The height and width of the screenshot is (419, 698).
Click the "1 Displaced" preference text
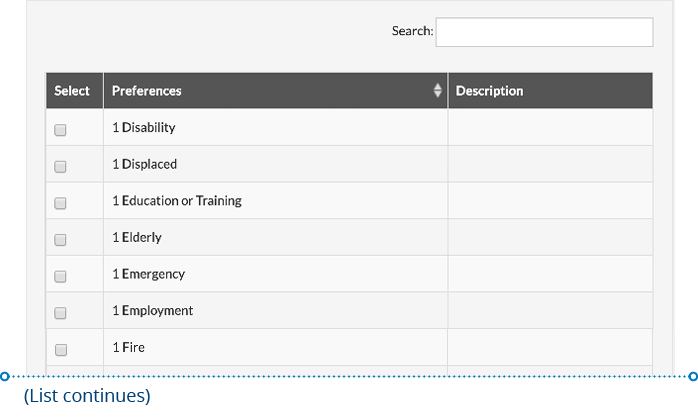144,164
